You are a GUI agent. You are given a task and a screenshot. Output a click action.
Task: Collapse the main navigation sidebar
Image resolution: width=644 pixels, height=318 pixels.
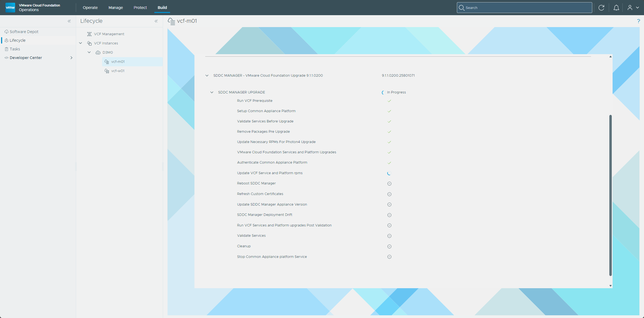click(69, 21)
